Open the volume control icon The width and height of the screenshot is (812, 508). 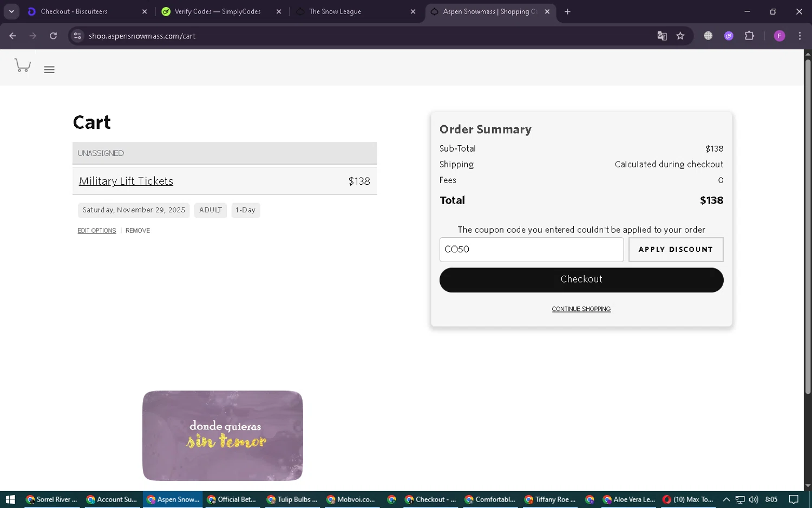click(754, 499)
